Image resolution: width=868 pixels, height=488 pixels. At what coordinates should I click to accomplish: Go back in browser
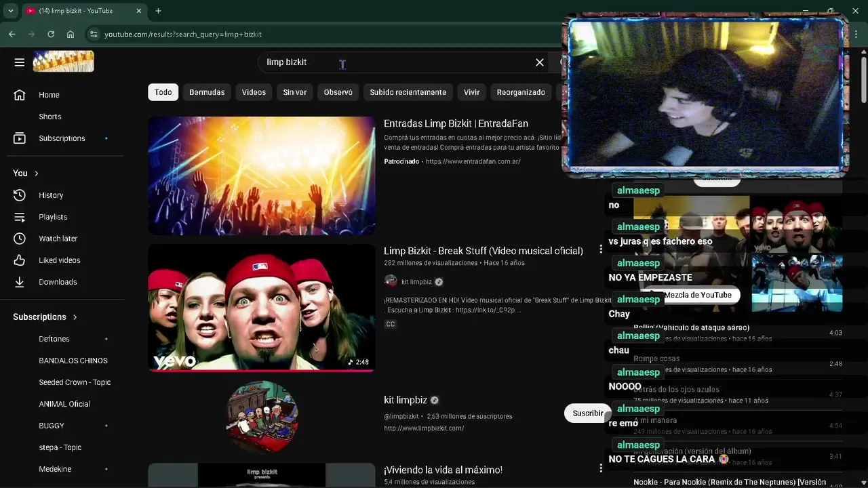(12, 34)
